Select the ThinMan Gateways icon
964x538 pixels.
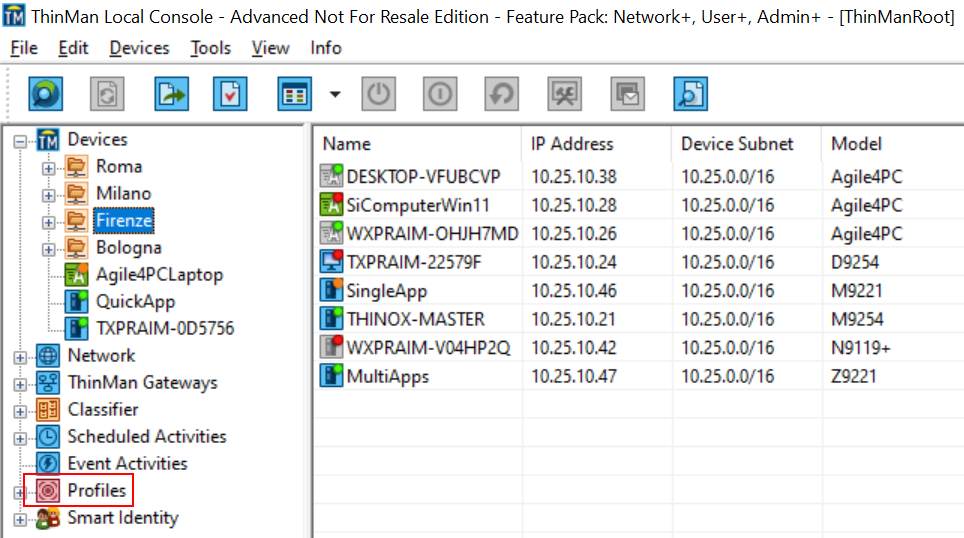(48, 383)
